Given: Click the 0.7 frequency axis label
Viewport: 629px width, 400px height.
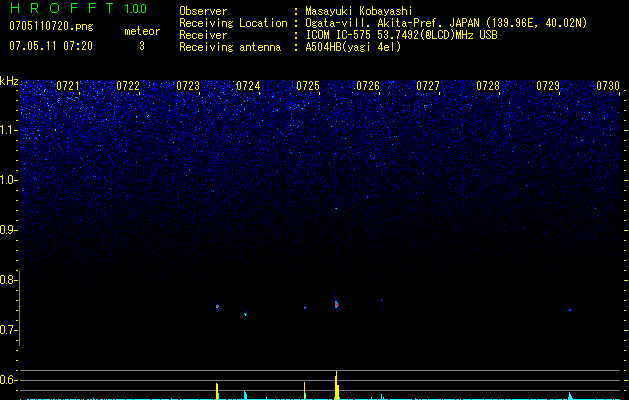Looking at the screenshot, I should (x=7, y=330).
